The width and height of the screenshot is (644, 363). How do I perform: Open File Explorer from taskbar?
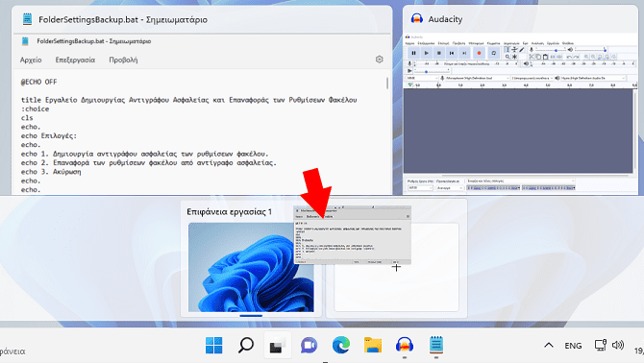(373, 345)
